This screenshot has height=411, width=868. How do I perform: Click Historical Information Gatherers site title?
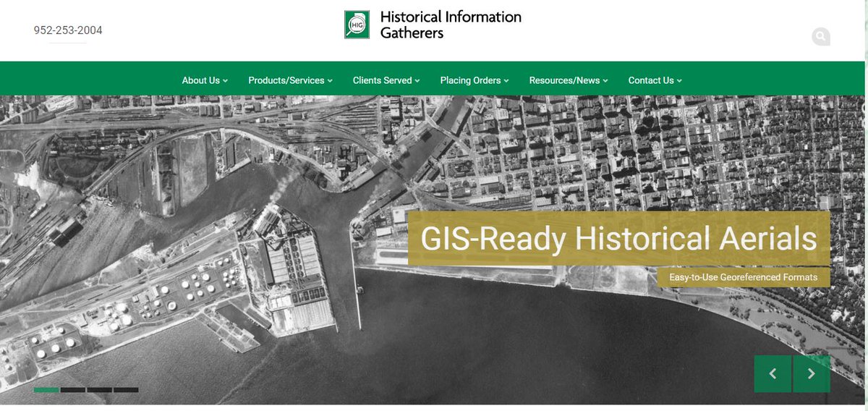coord(451,25)
